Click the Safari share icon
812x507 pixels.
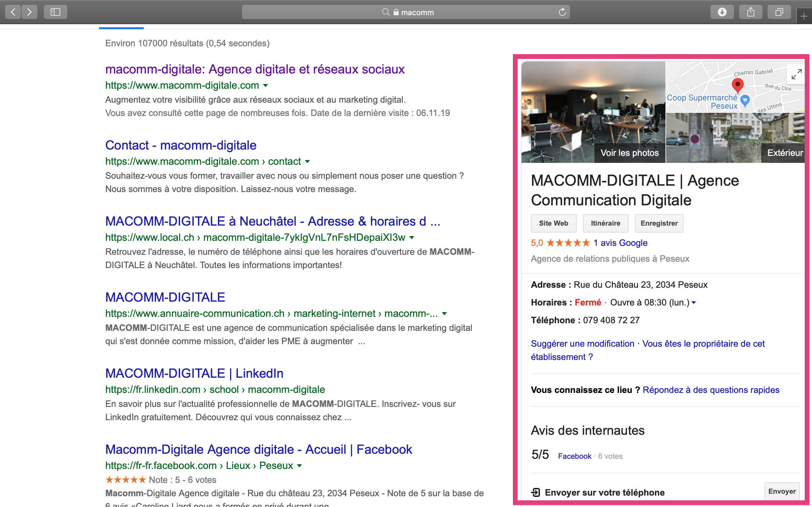click(750, 12)
